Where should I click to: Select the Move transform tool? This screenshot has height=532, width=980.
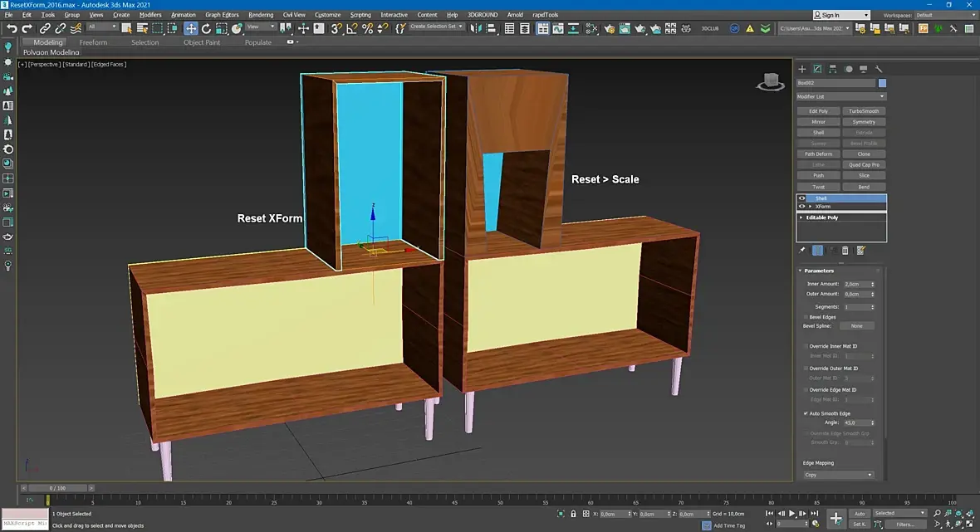coord(191,28)
